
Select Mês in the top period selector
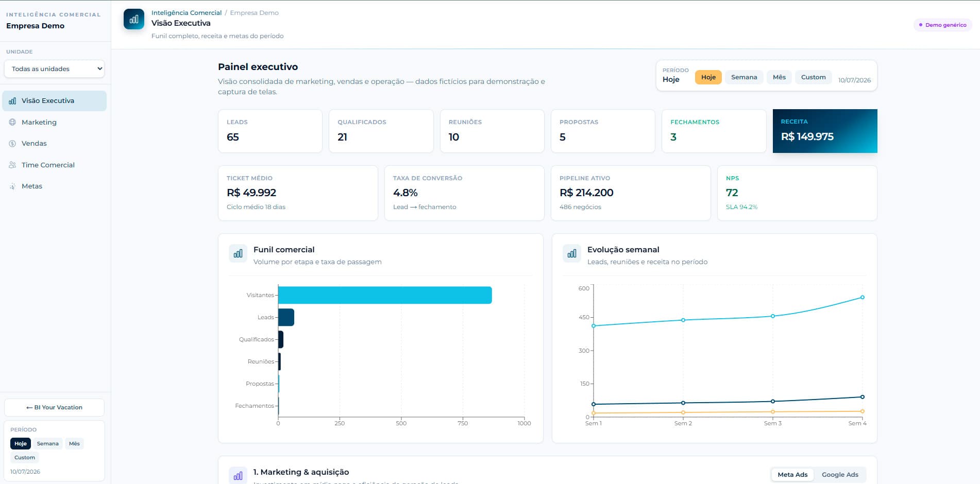(x=779, y=77)
